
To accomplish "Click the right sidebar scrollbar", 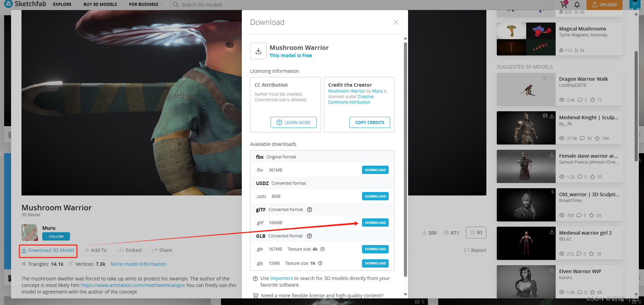I will tap(636, 106).
